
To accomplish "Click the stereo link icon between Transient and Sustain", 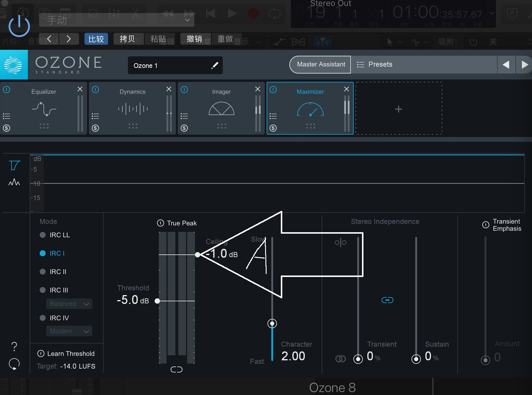I will [x=387, y=300].
